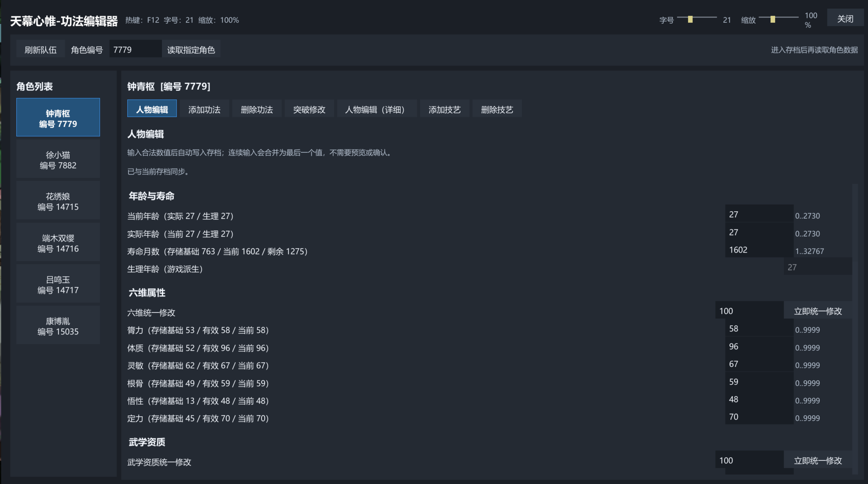Click the vertical scrollbar of edit panel
The height and width of the screenshot is (484, 868).
855,329
